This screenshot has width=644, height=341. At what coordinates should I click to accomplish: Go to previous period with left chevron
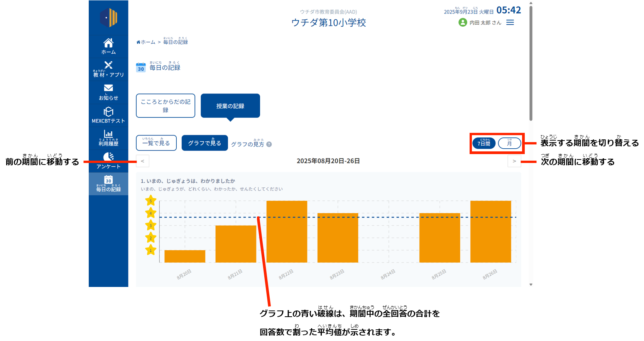(x=142, y=161)
